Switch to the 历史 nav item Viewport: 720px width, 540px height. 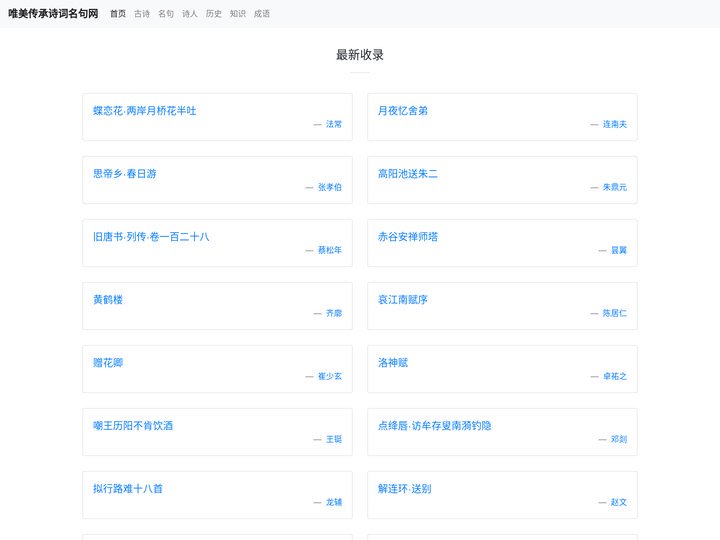click(214, 14)
